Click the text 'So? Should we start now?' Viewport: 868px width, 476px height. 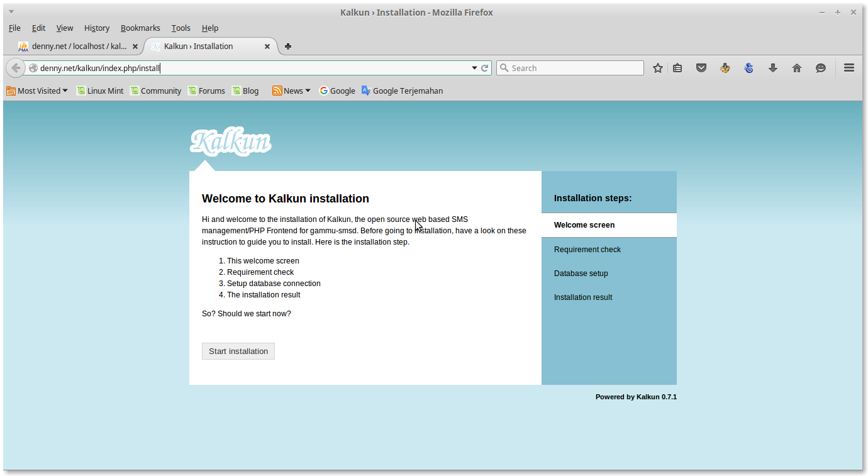(247, 314)
